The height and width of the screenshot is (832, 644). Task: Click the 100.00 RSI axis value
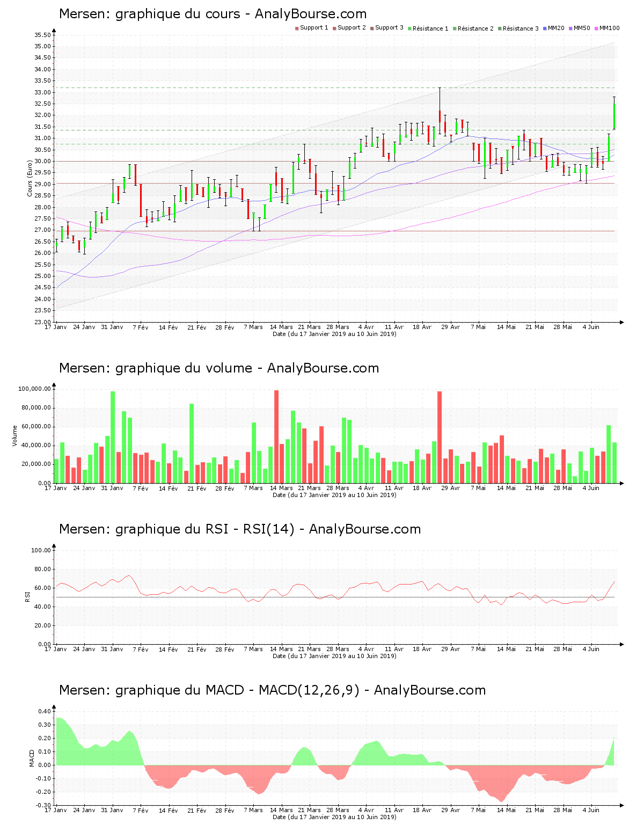tap(41, 550)
